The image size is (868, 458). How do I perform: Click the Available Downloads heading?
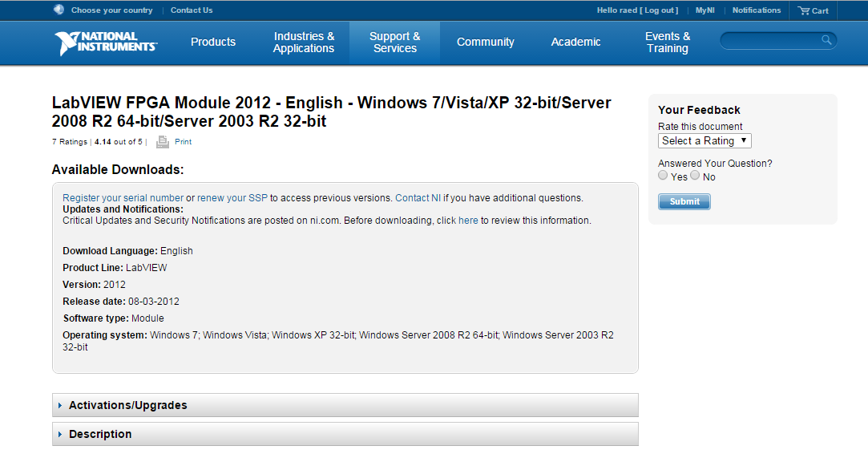pyautogui.click(x=118, y=169)
